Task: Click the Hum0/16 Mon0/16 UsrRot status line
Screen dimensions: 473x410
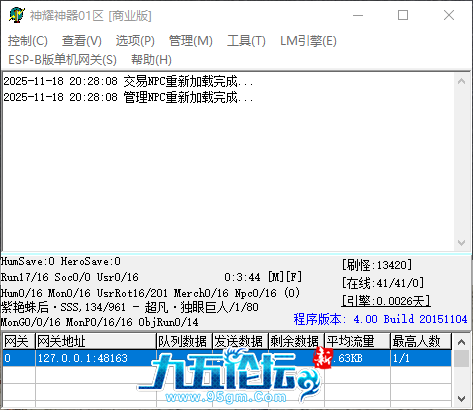Action: (x=150, y=293)
